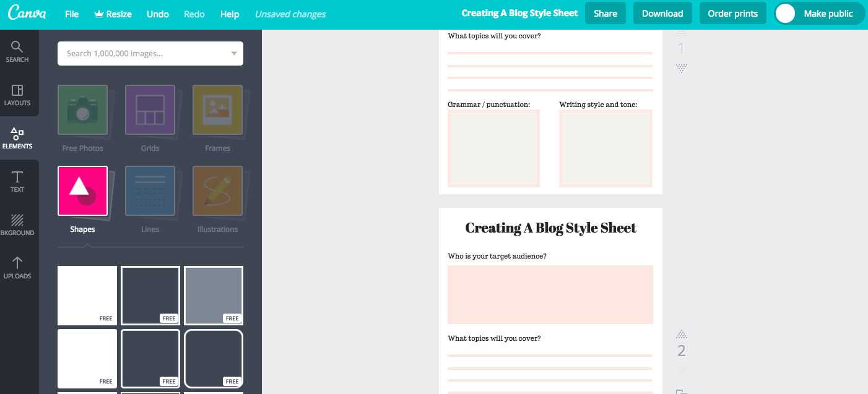Screen dimensions: 868x394
Task: Click the Canva logo
Action: (27, 14)
